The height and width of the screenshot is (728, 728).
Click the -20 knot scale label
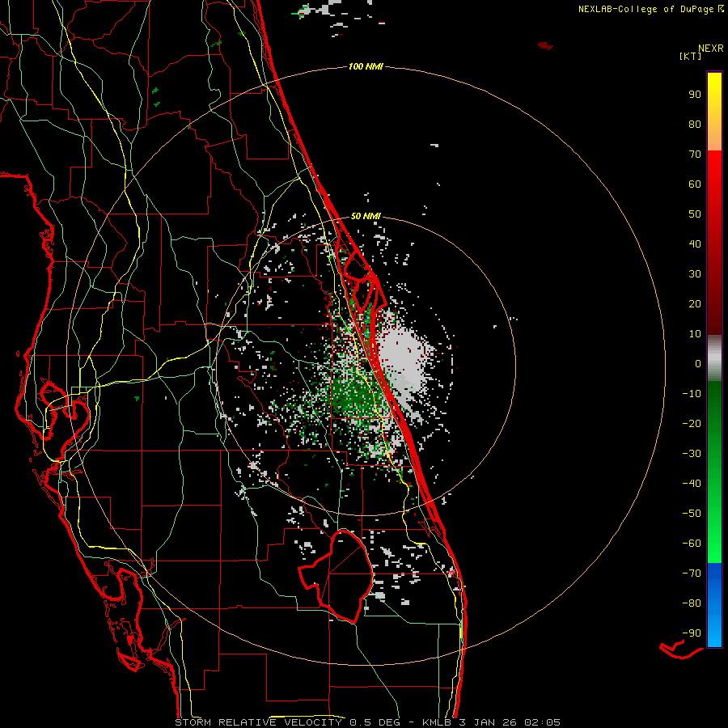(x=692, y=424)
